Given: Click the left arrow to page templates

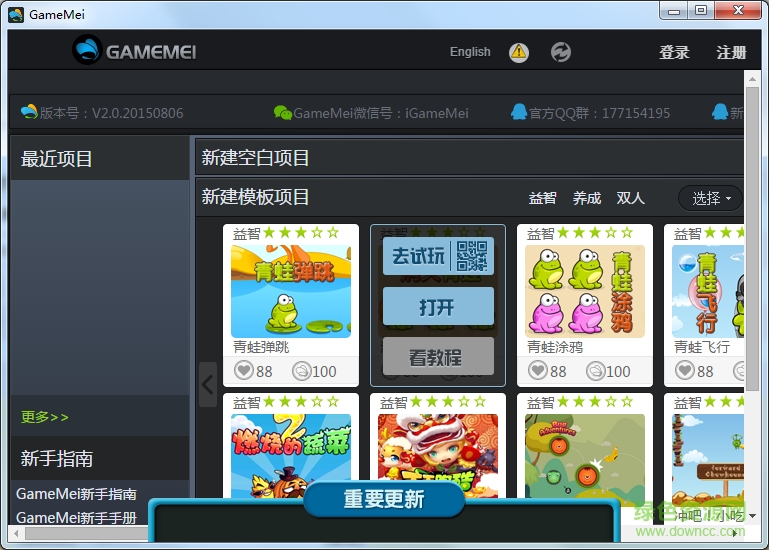Looking at the screenshot, I should pyautogui.click(x=208, y=385).
